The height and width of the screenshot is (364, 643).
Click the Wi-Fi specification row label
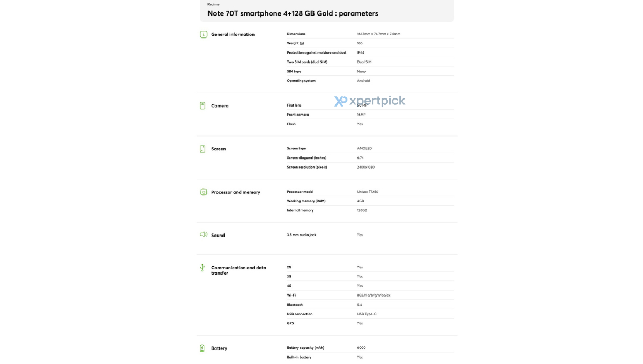(x=291, y=295)
